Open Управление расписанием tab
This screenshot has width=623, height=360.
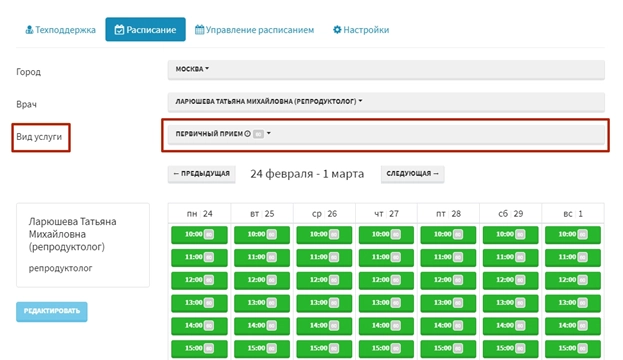254,30
